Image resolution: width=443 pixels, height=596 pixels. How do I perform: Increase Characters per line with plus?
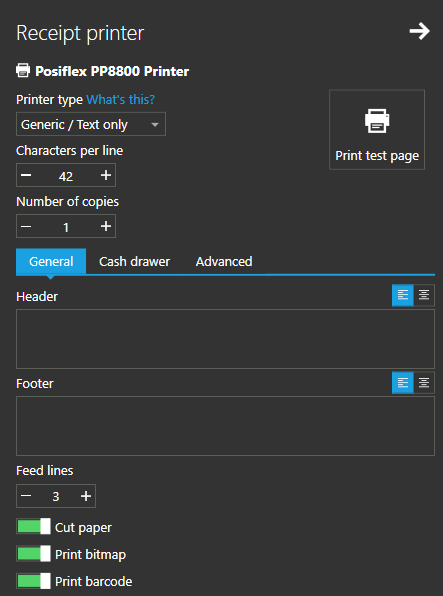[x=106, y=175]
